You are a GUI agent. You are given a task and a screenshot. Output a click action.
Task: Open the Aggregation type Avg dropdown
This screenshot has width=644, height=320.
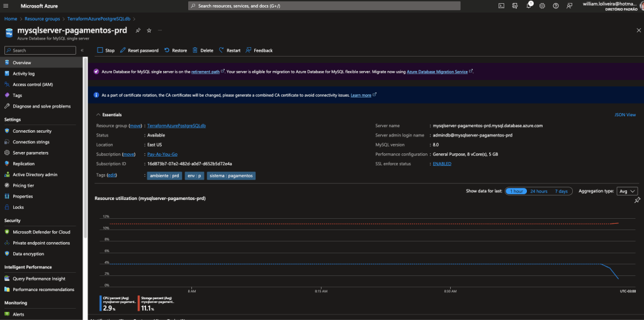[x=627, y=191]
